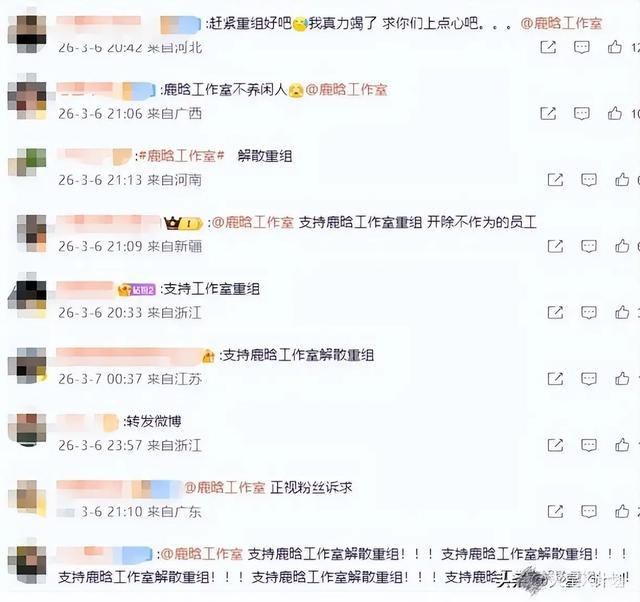Reply to the 20:33 Zhejiang comment
640x602 pixels.
click(589, 313)
